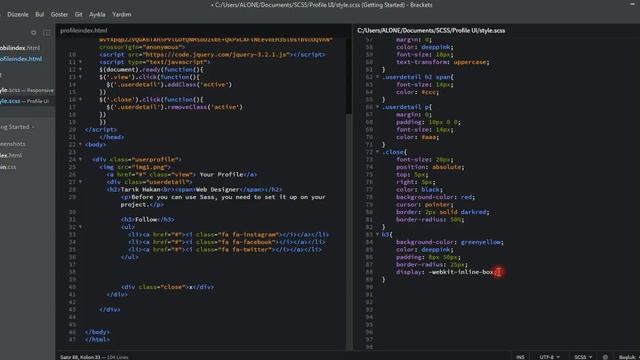Image resolution: width=640 pixels, height=360 pixels.
Task: Collapse .userdetail h2 span rule fold
Action: (x=378, y=77)
